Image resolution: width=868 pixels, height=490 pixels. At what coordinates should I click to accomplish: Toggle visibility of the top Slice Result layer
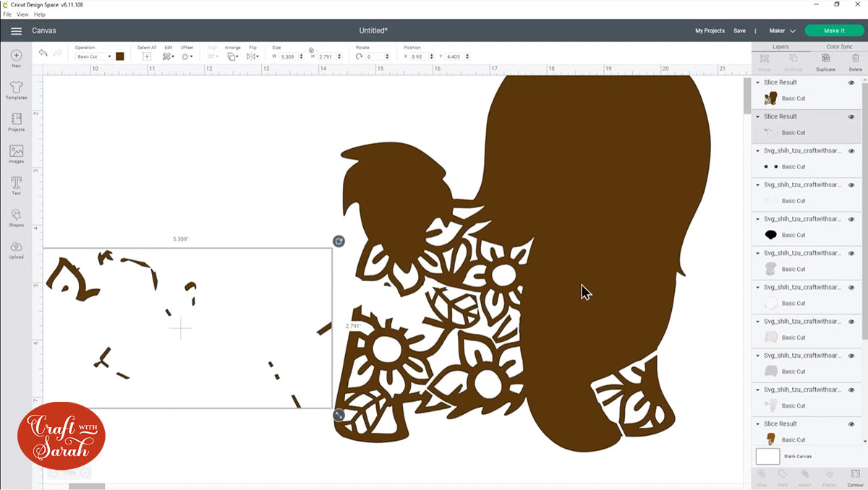click(853, 82)
